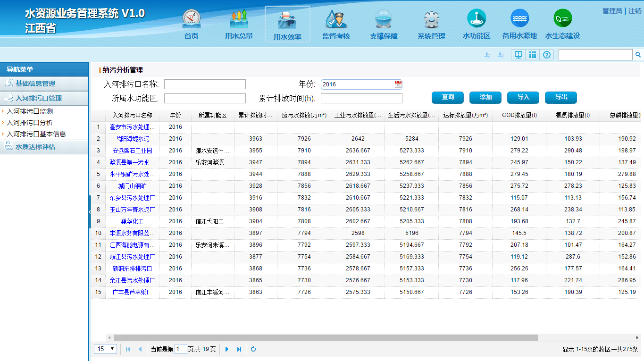Click the grid layout icon in toolbar
This screenshot has height=361, width=644.
point(532,54)
